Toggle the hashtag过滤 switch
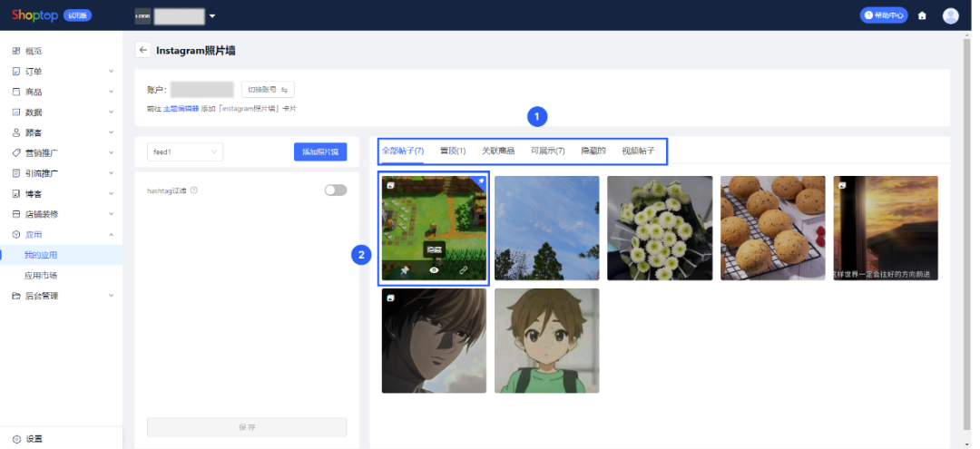 (x=336, y=190)
